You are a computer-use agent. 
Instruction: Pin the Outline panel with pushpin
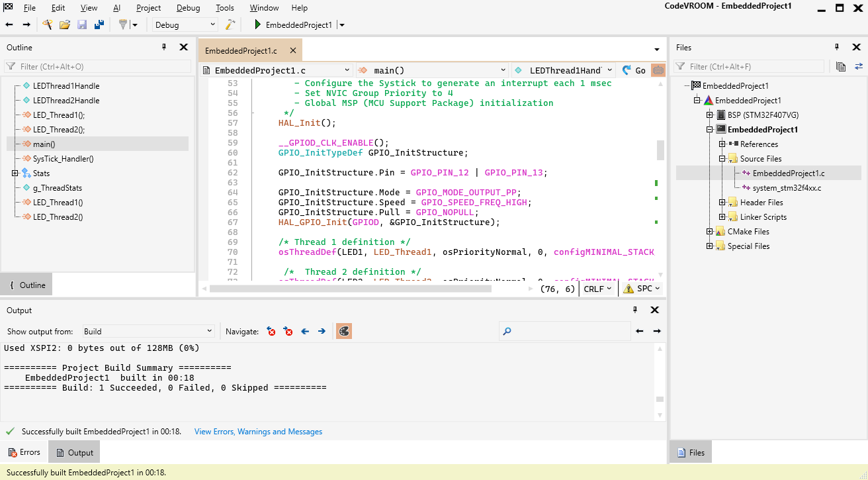(165, 47)
